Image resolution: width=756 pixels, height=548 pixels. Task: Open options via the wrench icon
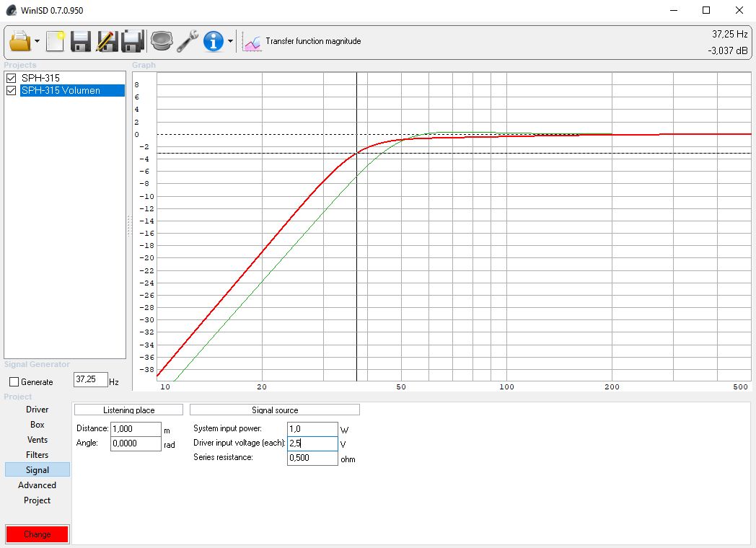tap(188, 41)
